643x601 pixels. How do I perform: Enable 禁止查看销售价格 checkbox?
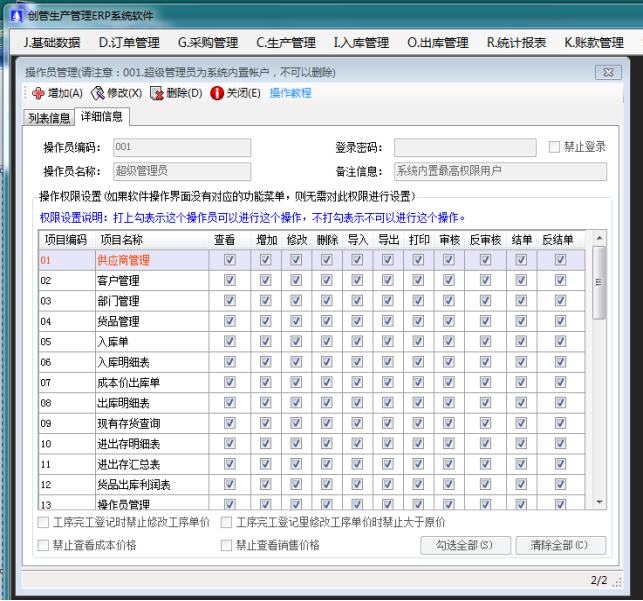tap(226, 545)
